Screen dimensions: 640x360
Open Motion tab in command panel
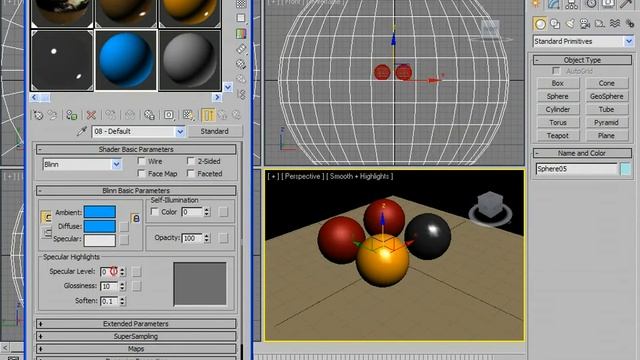click(590, 4)
